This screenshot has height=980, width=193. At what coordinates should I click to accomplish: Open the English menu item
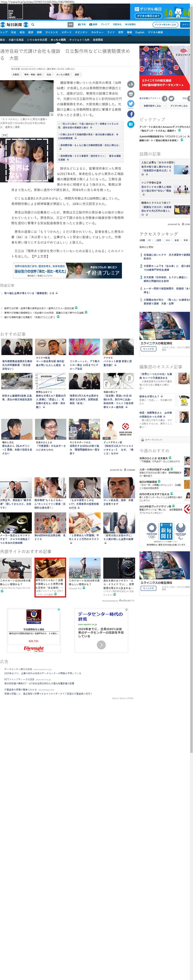140,32
